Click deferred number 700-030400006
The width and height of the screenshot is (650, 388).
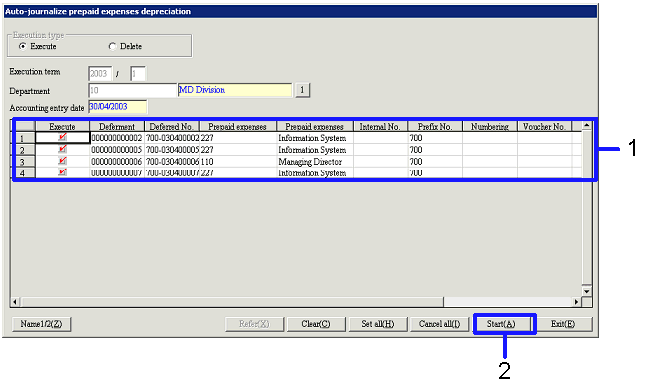172,162
